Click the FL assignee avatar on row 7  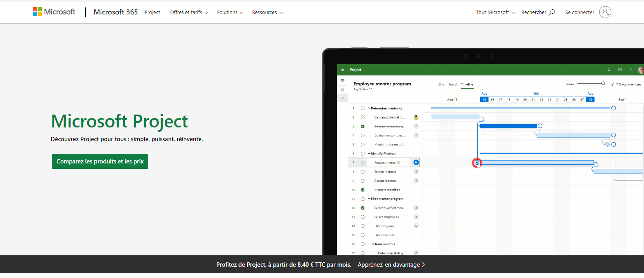[416, 163]
